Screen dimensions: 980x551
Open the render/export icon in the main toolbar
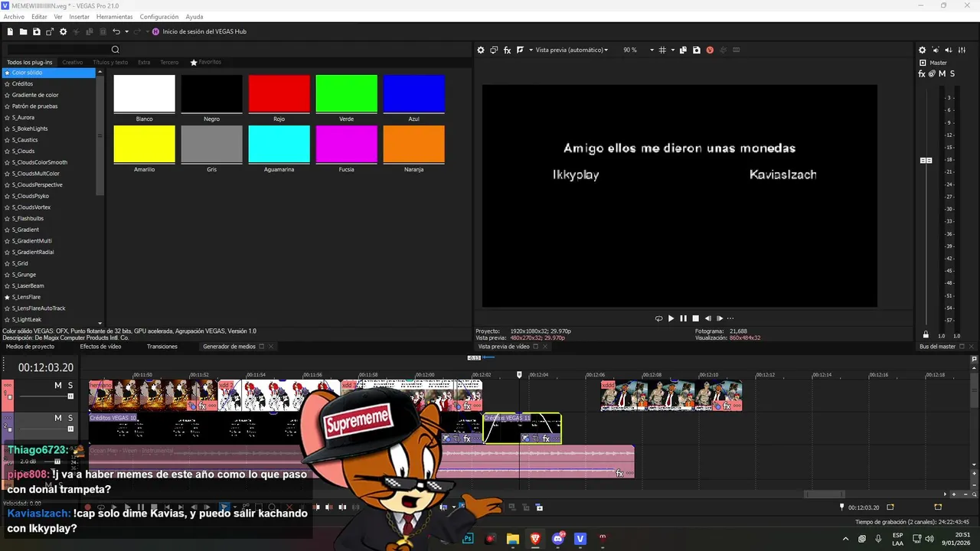(50, 31)
